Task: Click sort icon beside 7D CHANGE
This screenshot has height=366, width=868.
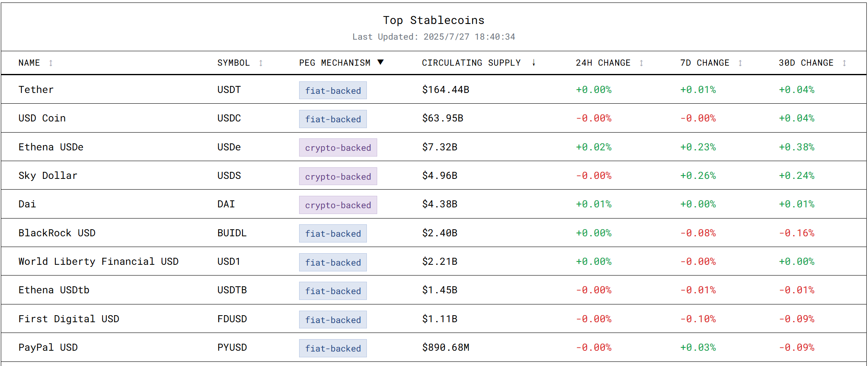Action: click(x=740, y=63)
